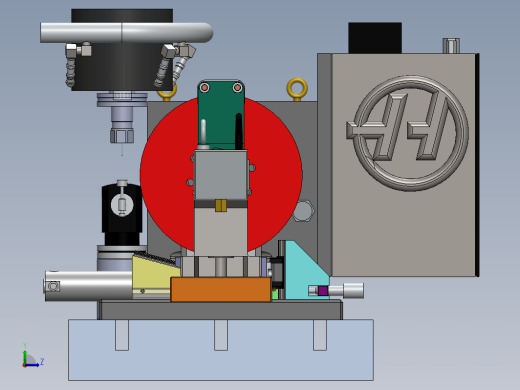This screenshot has width=520, height=390.
Task: Click the fitting on top of enclosure
Action: [451, 46]
